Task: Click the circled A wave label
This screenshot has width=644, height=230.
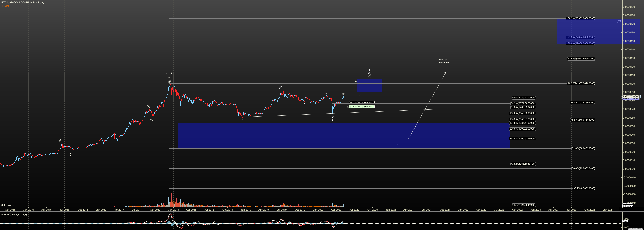Action: click(281, 88)
